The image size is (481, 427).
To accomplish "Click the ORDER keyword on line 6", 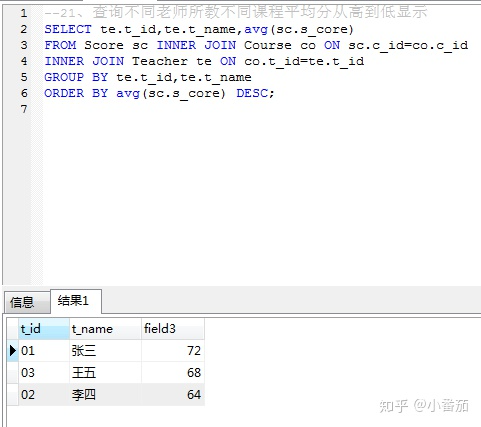I will (64, 93).
